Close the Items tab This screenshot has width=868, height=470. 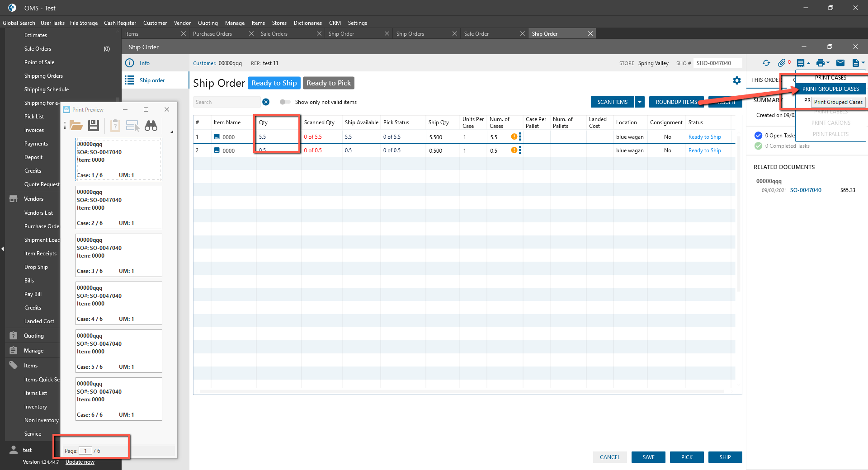(184, 34)
